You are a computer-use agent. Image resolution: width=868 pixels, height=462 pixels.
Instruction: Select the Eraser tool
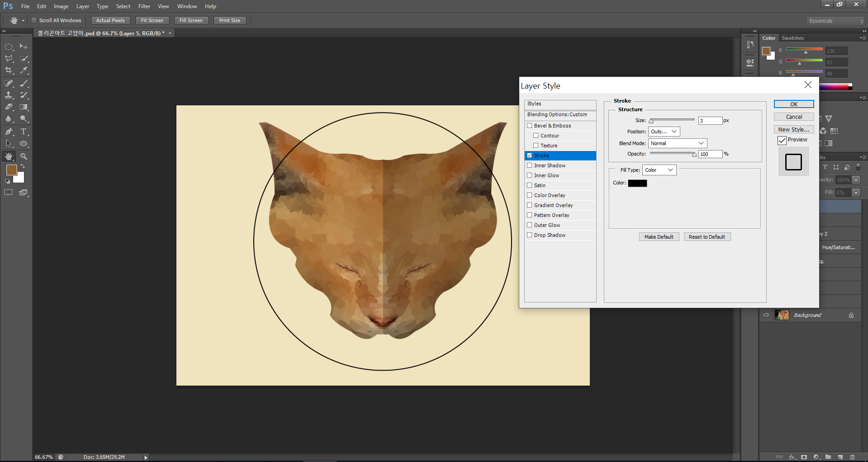pyautogui.click(x=9, y=107)
